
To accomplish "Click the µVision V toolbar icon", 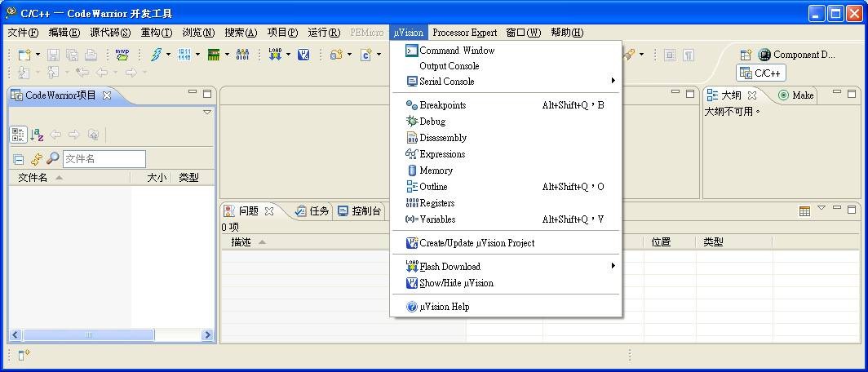I will click(303, 55).
